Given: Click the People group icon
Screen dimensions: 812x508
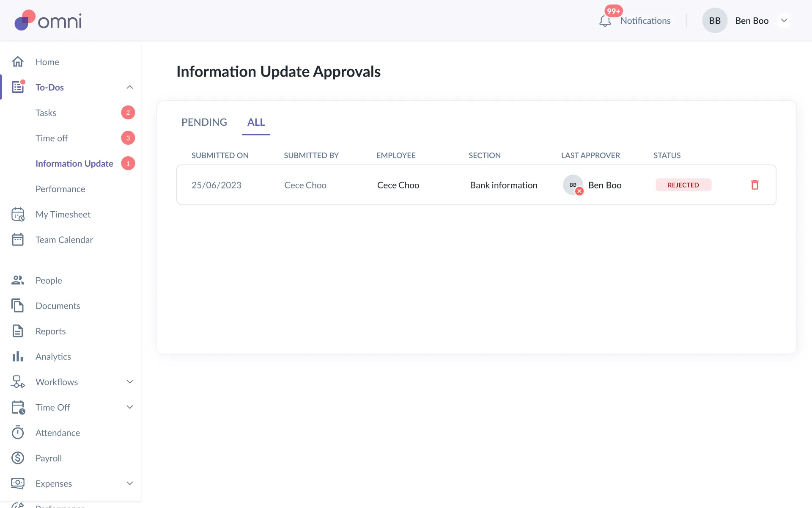Looking at the screenshot, I should click(18, 280).
